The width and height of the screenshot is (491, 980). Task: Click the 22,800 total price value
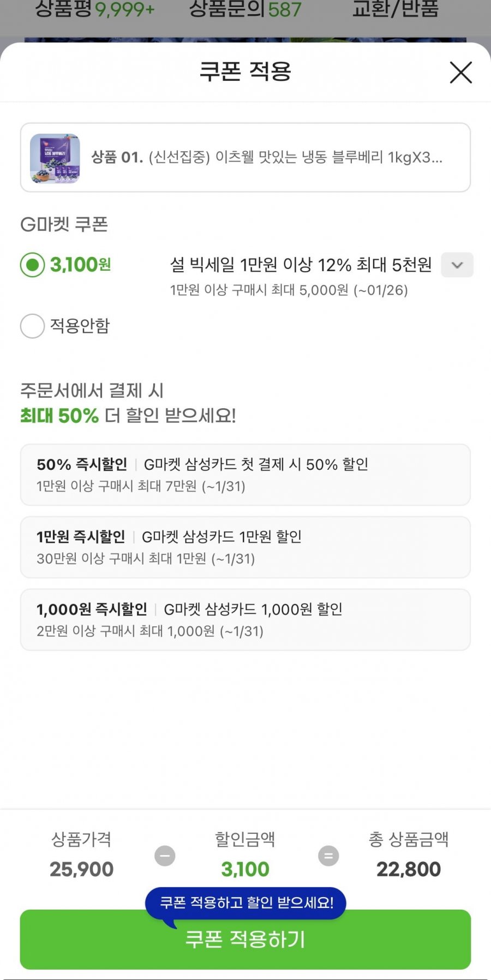(x=409, y=869)
